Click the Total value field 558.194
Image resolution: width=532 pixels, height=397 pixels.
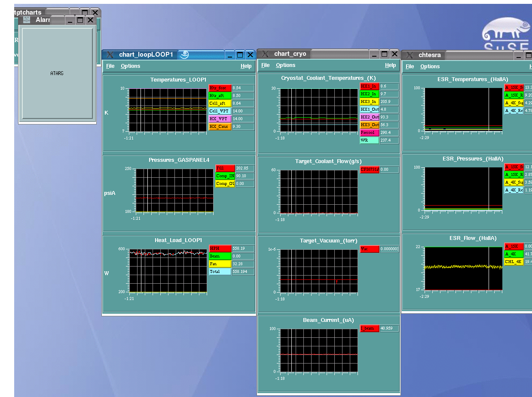[x=243, y=272]
